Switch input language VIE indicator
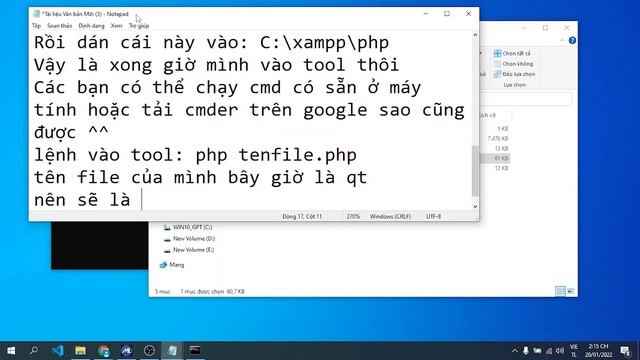 tap(574, 351)
